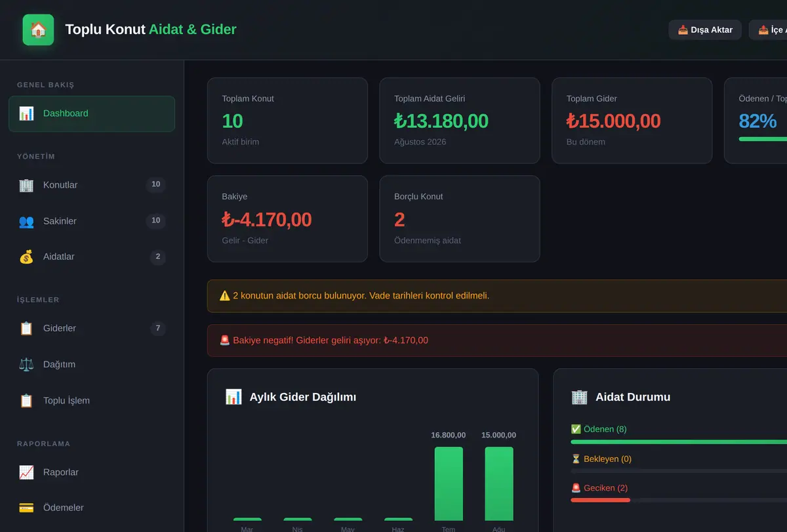Navigate to Aidatlar
Image resolution: width=787 pixels, height=532 pixels.
coord(92,256)
